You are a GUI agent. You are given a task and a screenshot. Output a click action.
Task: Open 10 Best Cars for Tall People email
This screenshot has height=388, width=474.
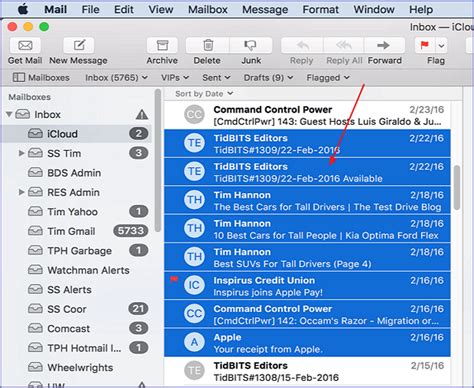(x=307, y=229)
